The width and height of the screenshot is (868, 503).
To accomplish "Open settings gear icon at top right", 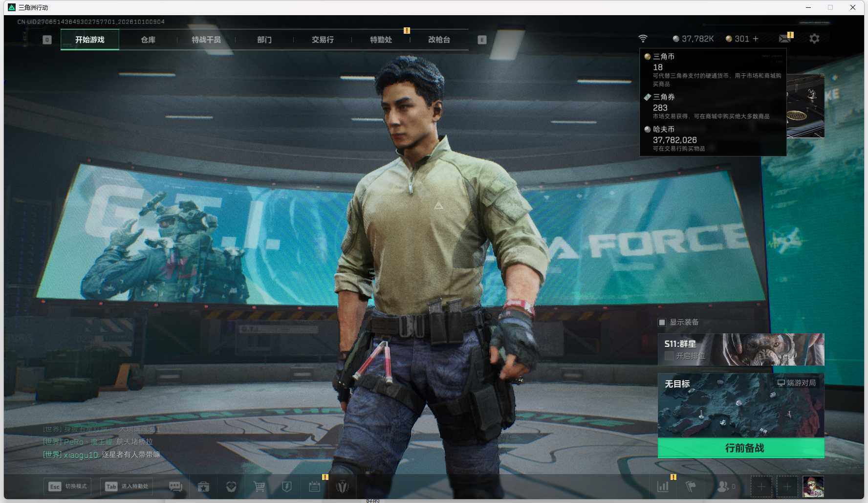I will pyautogui.click(x=814, y=39).
